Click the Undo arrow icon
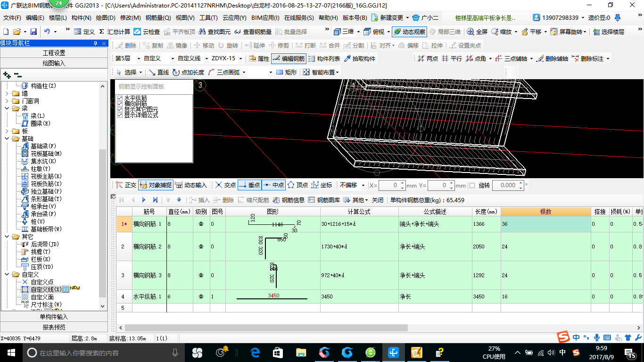The height and width of the screenshot is (362, 644). [x=47, y=32]
